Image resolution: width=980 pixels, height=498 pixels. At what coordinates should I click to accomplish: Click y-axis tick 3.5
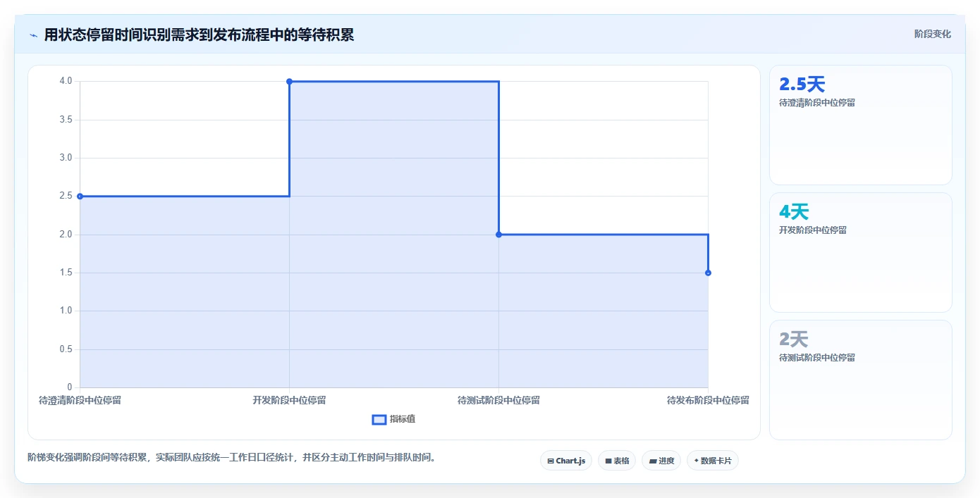click(x=66, y=120)
